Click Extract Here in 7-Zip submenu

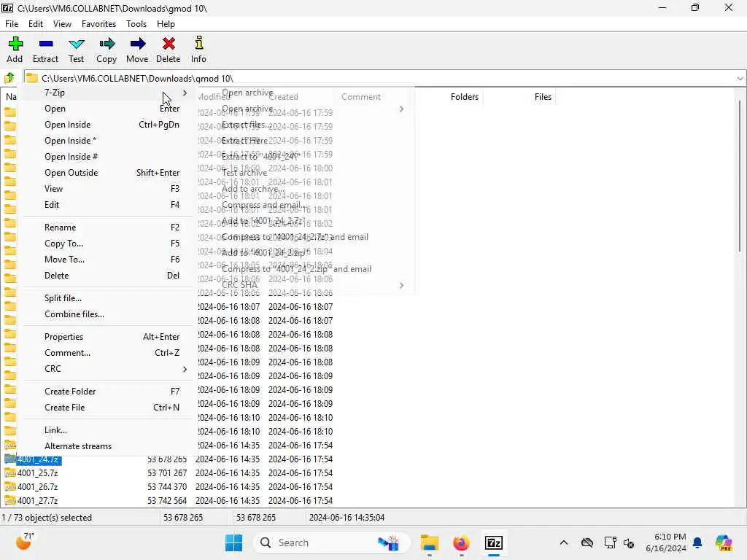(305, 141)
